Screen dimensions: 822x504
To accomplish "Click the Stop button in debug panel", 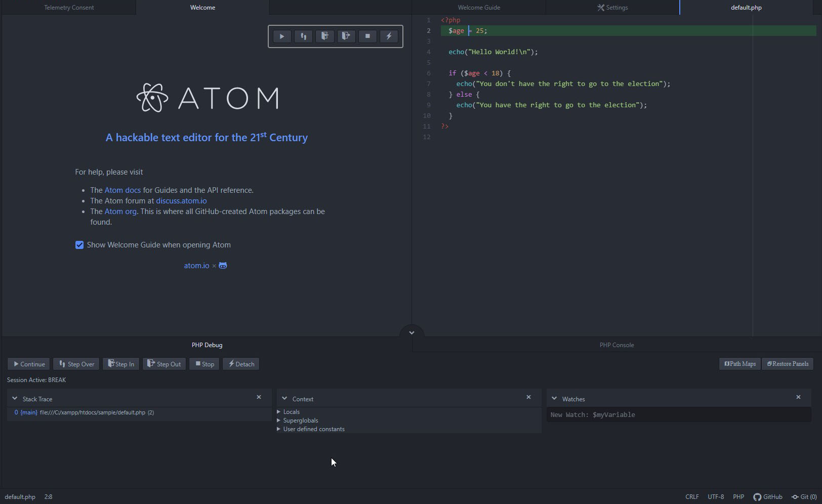I will coord(204,364).
